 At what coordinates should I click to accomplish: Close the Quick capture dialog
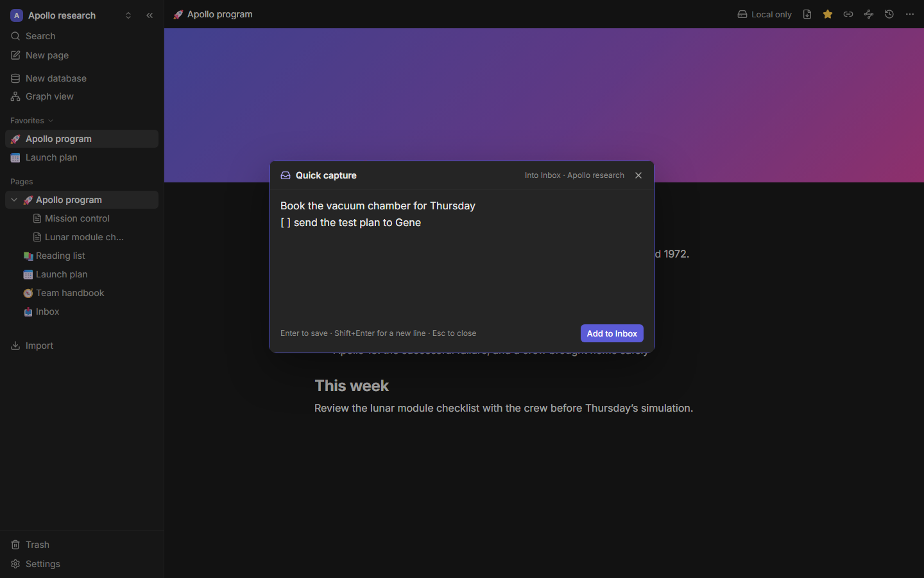tap(638, 175)
